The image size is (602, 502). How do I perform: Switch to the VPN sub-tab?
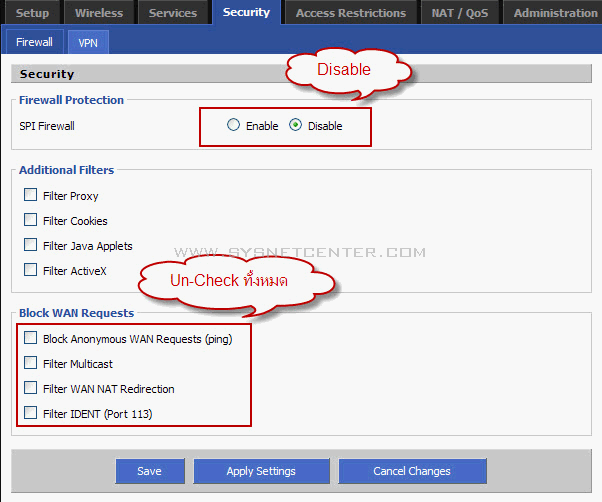tap(88, 43)
